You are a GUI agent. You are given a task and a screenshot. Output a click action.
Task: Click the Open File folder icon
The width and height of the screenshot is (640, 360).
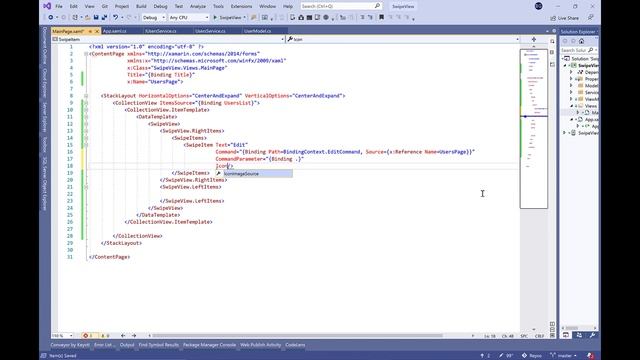(x=87, y=18)
